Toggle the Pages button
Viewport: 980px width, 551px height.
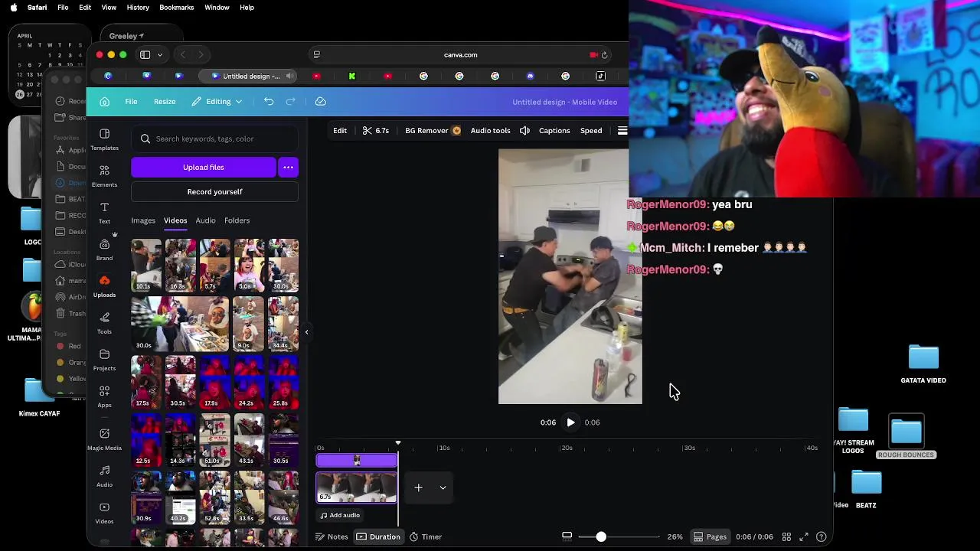710,537
